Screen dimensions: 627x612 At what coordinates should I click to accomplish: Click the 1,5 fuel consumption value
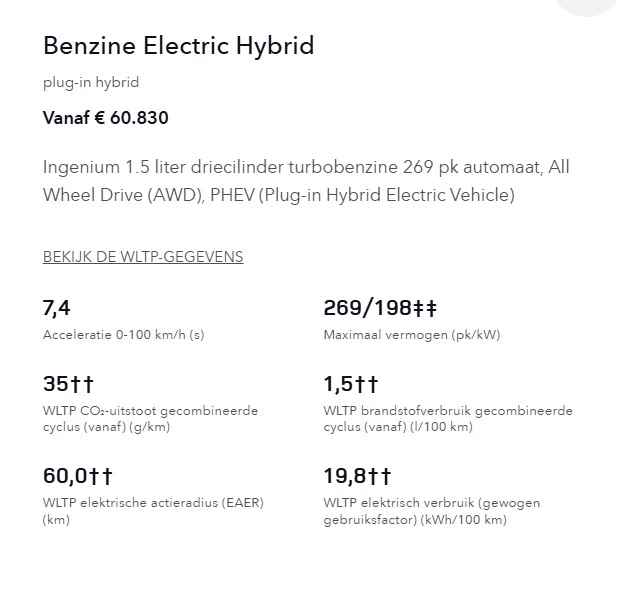pyautogui.click(x=338, y=384)
